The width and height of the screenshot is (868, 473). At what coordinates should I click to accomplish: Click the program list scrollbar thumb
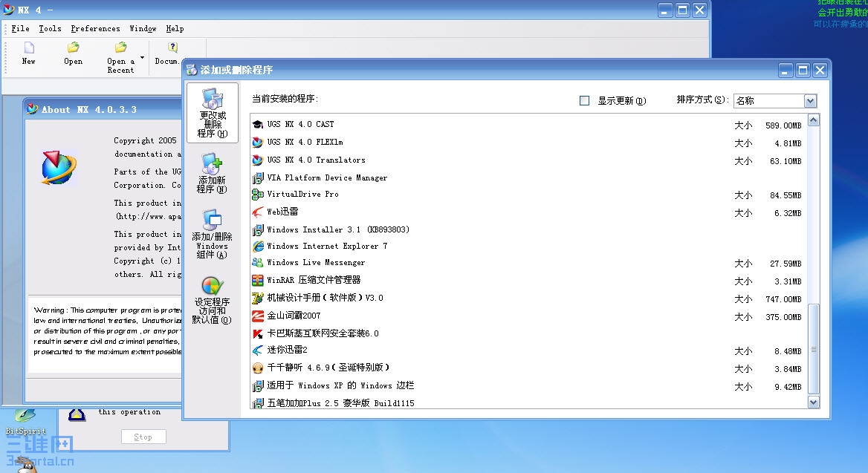813,349
